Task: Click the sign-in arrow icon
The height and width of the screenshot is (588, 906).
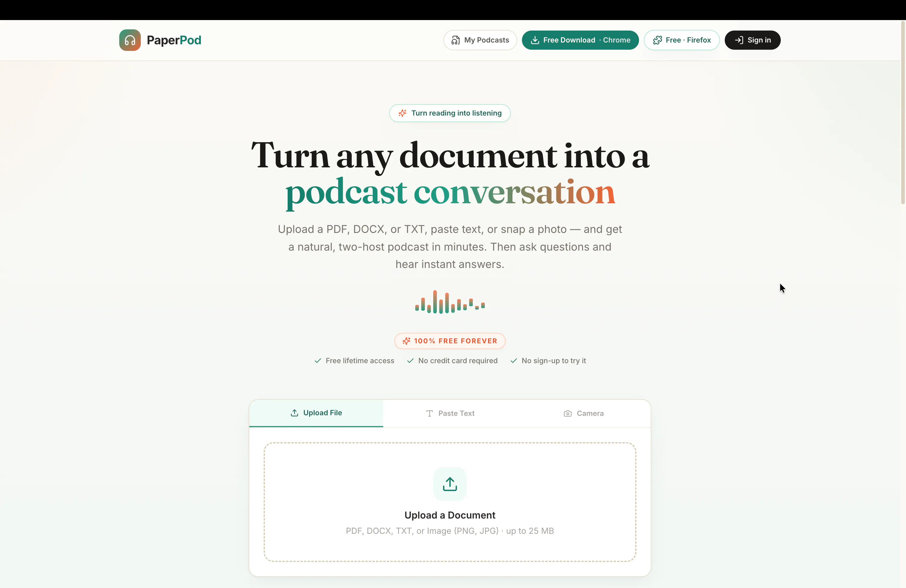Action: (739, 40)
